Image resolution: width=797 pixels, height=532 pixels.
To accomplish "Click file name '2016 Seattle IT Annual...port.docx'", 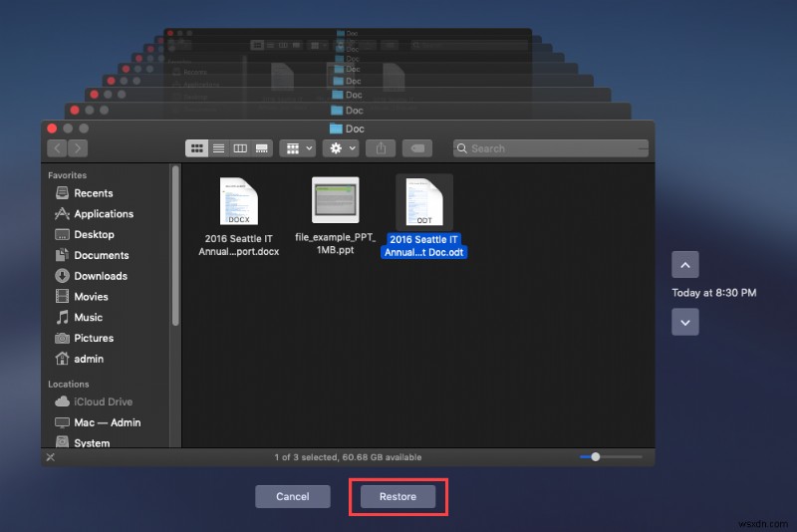I will pyautogui.click(x=239, y=245).
